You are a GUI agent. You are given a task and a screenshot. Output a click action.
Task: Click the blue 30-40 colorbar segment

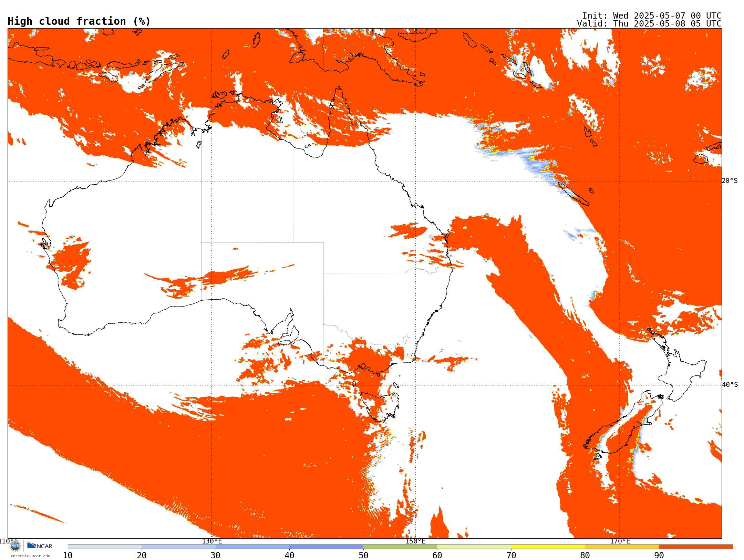tap(252, 547)
